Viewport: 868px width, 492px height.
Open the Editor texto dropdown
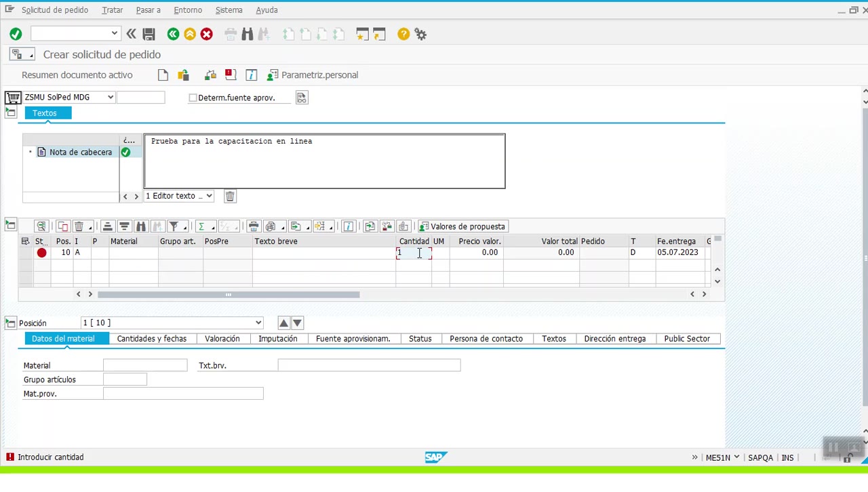[x=209, y=196]
